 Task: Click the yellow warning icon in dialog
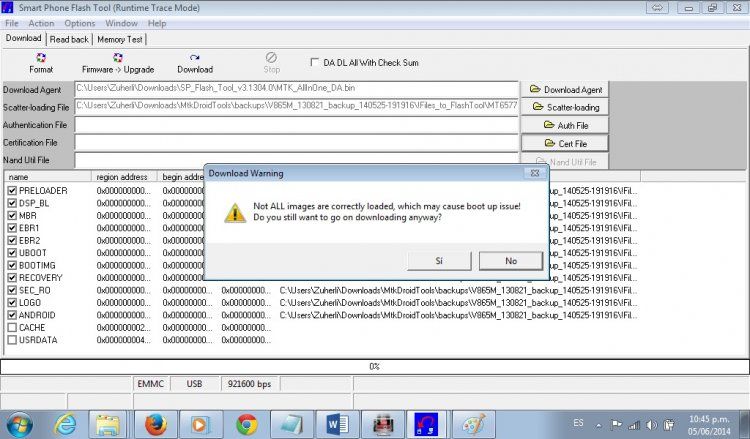[x=235, y=213]
